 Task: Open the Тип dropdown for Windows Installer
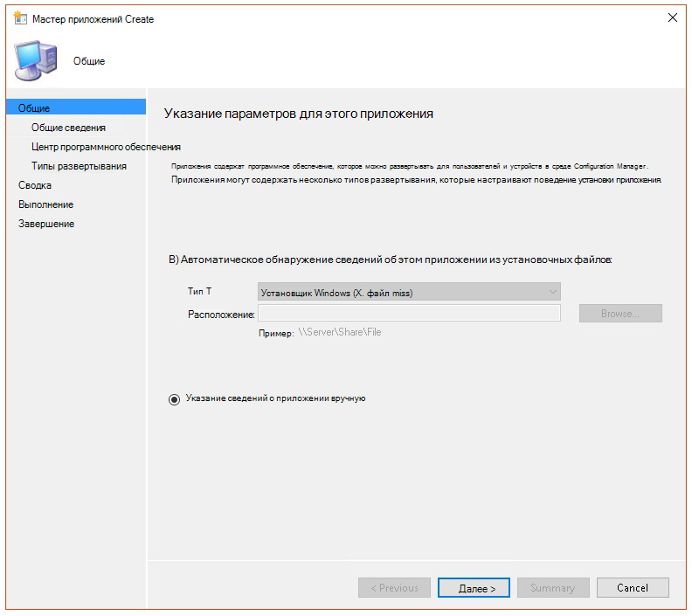coord(409,292)
